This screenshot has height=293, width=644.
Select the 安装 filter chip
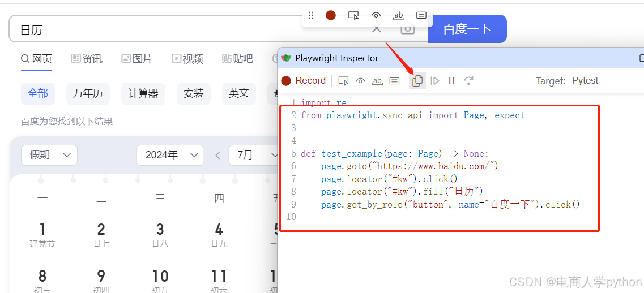click(x=194, y=93)
